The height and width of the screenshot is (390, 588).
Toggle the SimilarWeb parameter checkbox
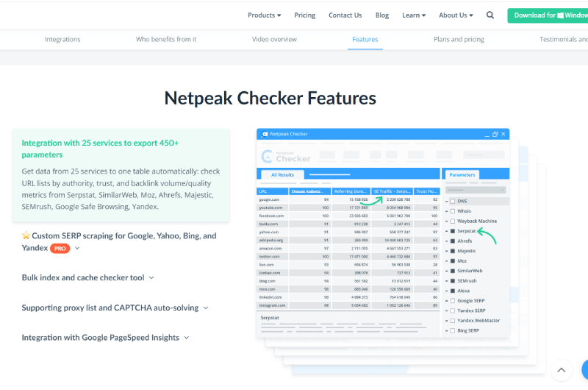[453, 271]
